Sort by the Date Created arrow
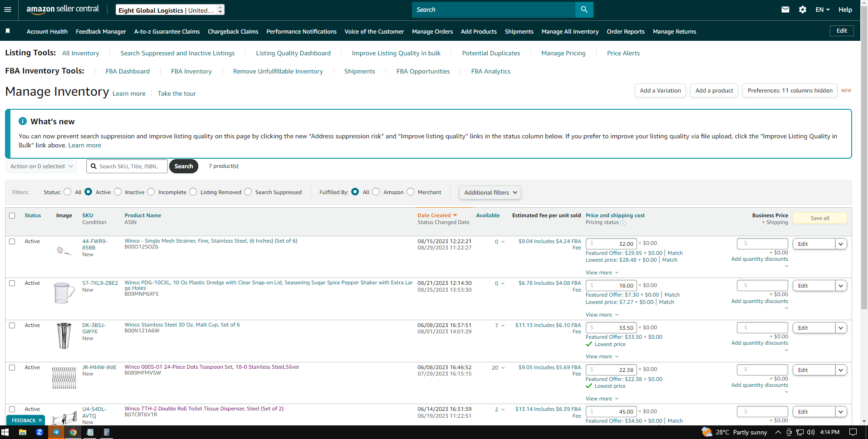 [455, 215]
